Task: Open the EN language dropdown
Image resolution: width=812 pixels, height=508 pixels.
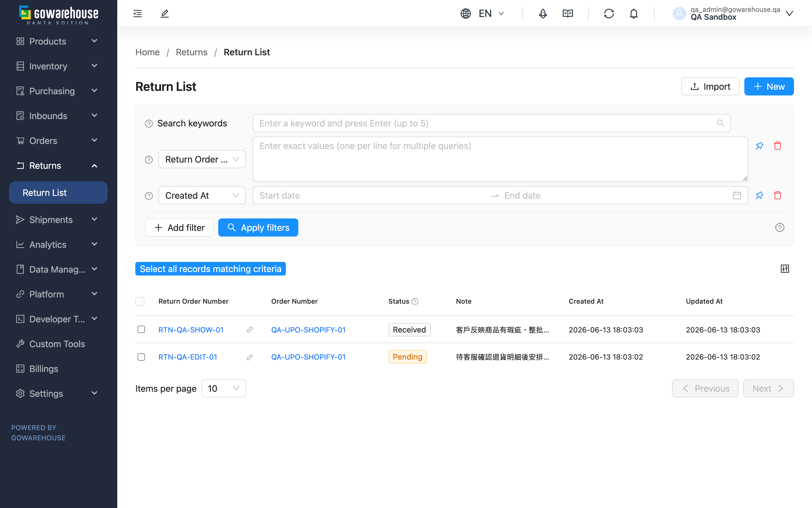Action: (x=491, y=14)
